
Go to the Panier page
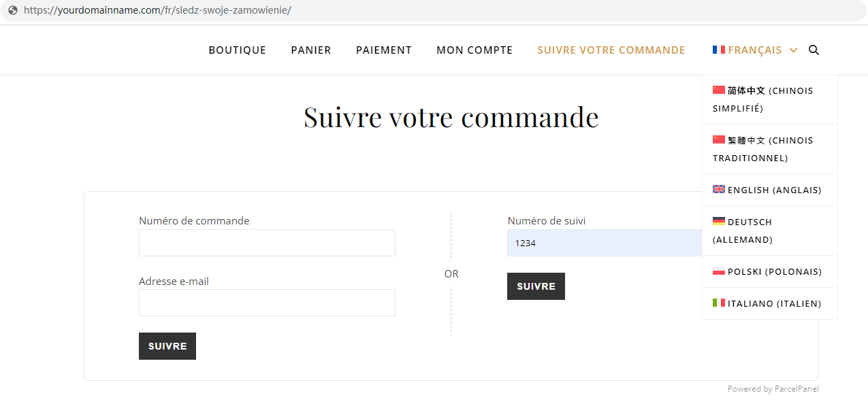311,50
